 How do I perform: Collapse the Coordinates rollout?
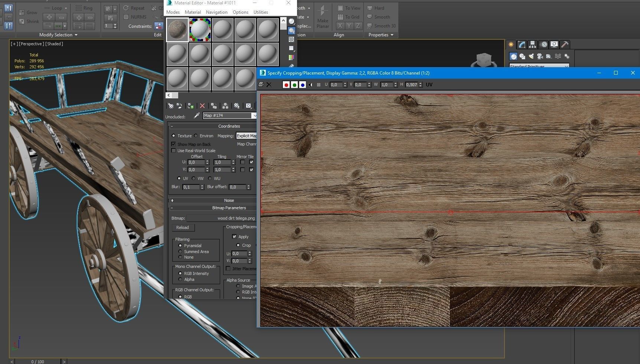pyautogui.click(x=172, y=126)
